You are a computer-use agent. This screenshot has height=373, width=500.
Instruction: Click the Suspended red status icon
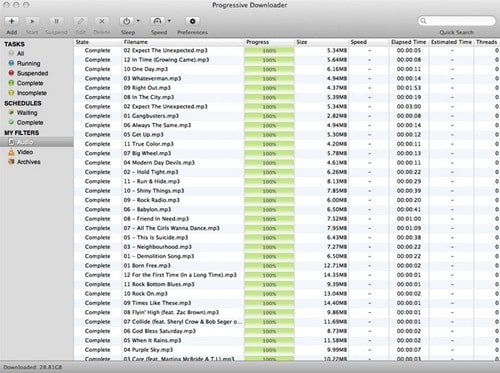(11, 73)
